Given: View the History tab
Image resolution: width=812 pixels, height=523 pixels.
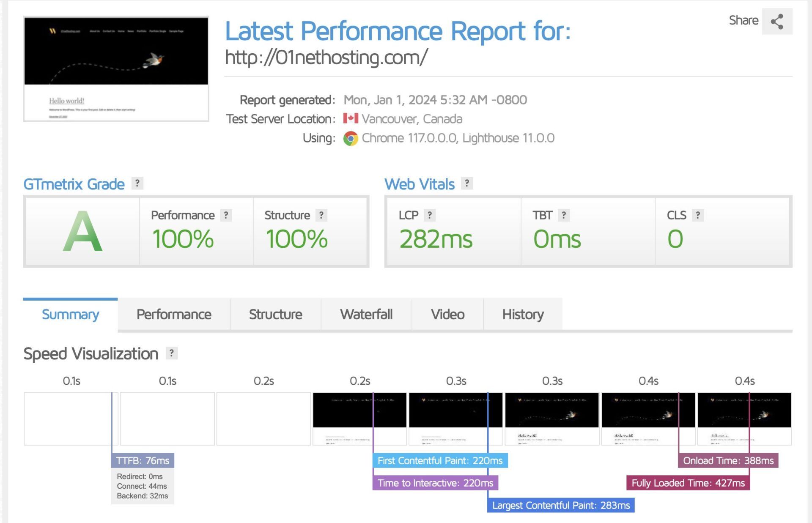Looking at the screenshot, I should click(x=523, y=314).
